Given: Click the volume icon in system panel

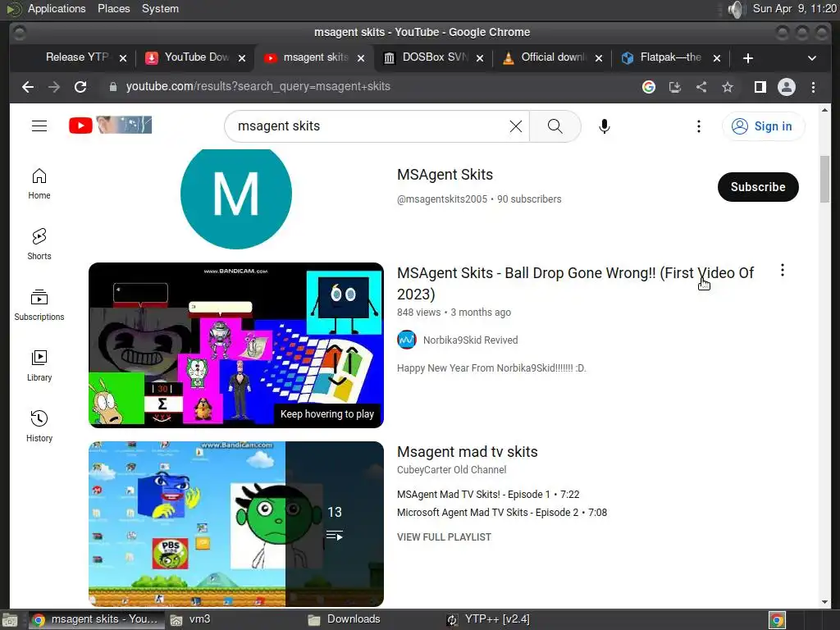Looking at the screenshot, I should click(736, 9).
